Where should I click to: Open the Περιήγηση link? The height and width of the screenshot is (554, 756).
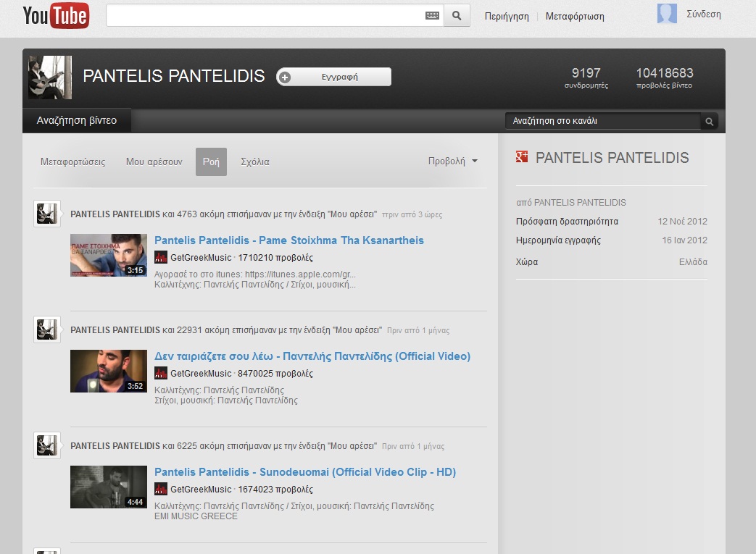click(507, 17)
